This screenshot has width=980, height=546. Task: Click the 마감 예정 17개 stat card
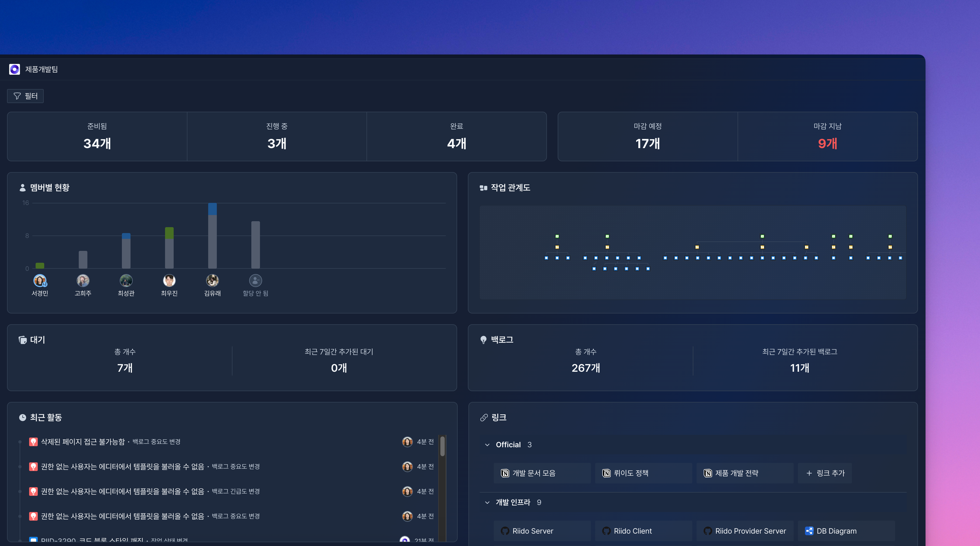[x=648, y=136]
